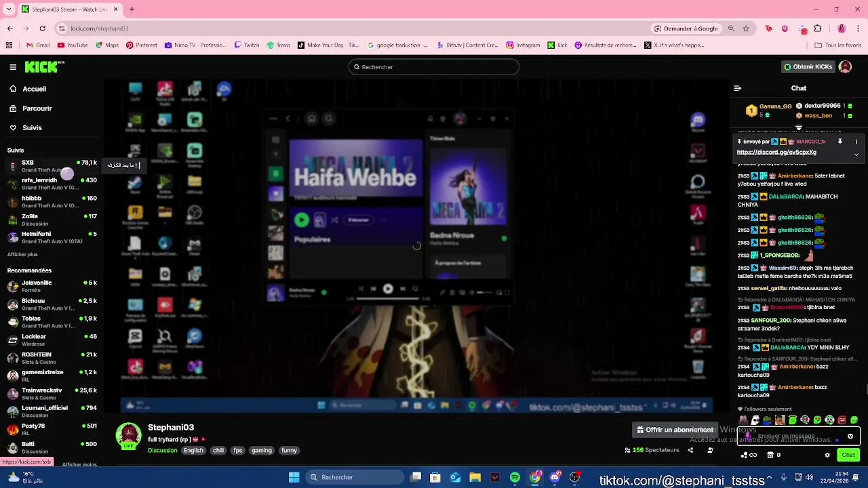Click the icon right of share

tap(710, 450)
